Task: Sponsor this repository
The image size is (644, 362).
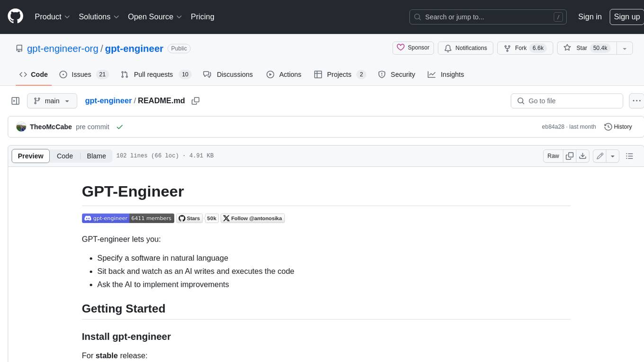Action: (x=413, y=48)
